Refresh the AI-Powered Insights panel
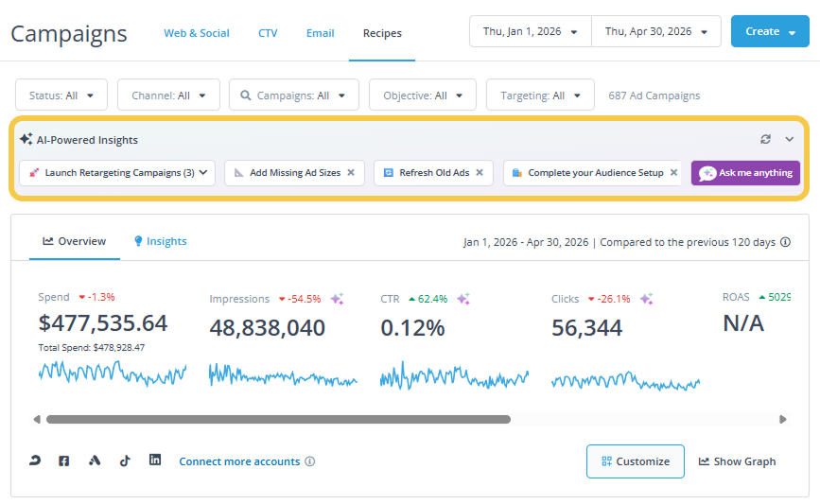 point(765,139)
